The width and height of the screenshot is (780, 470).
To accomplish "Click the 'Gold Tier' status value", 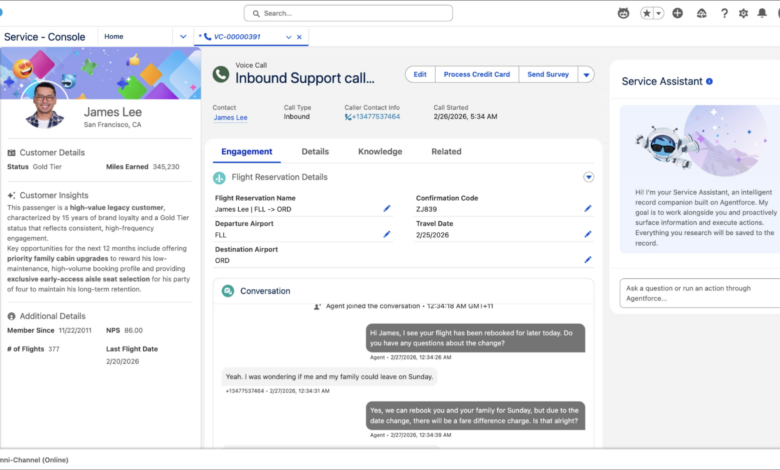I will [x=47, y=167].
